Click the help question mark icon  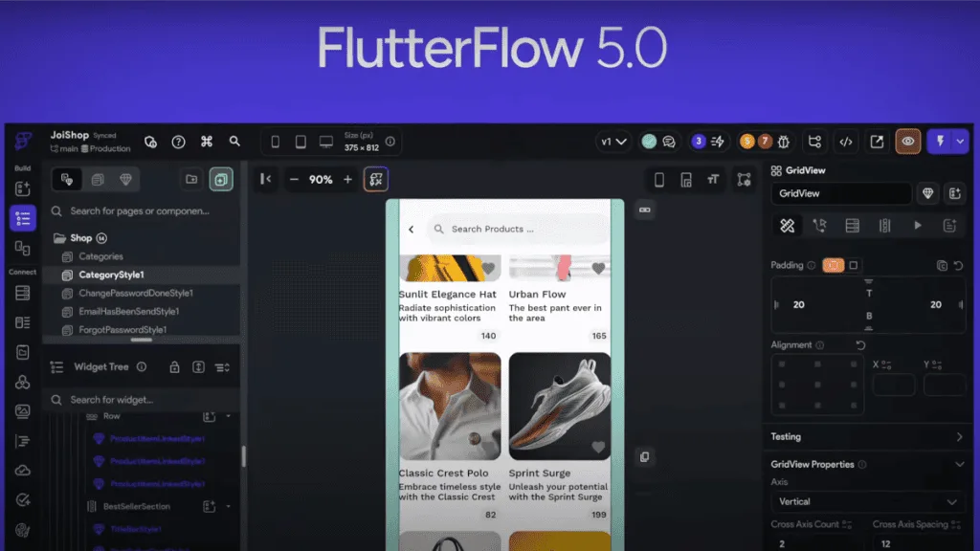(178, 142)
